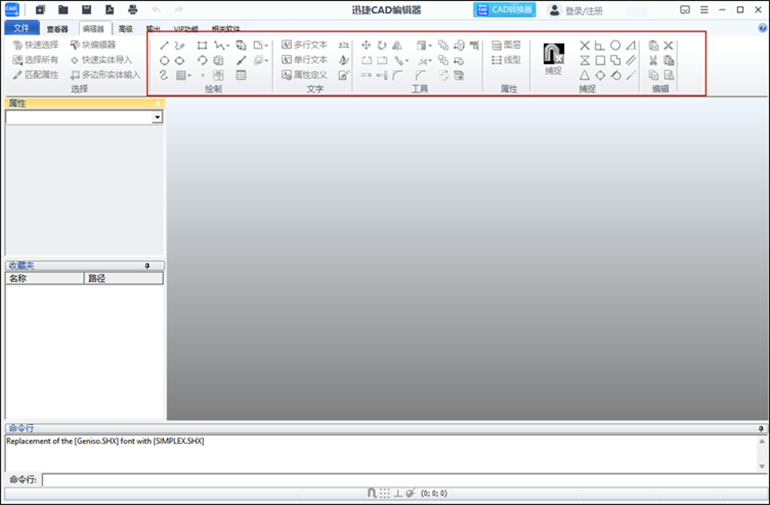The height and width of the screenshot is (505, 770).
Task: Click the command log scrollbar down arrow
Action: coord(762,466)
